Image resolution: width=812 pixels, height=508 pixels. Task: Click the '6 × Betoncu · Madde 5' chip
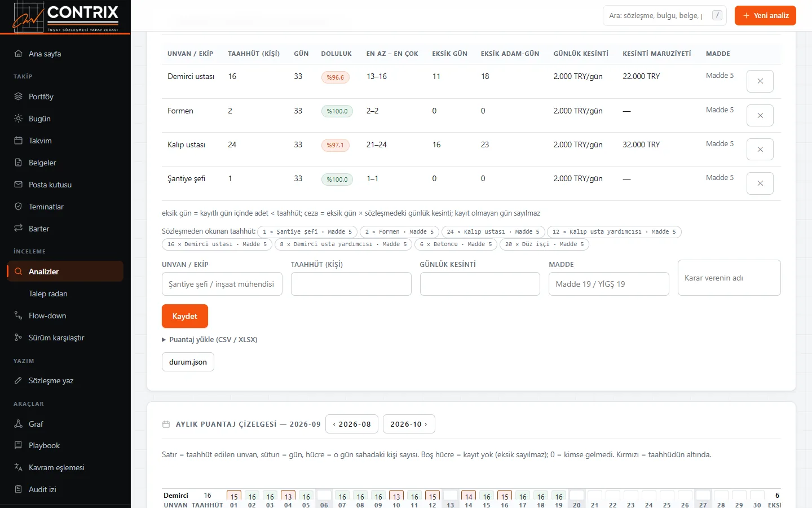click(x=456, y=244)
